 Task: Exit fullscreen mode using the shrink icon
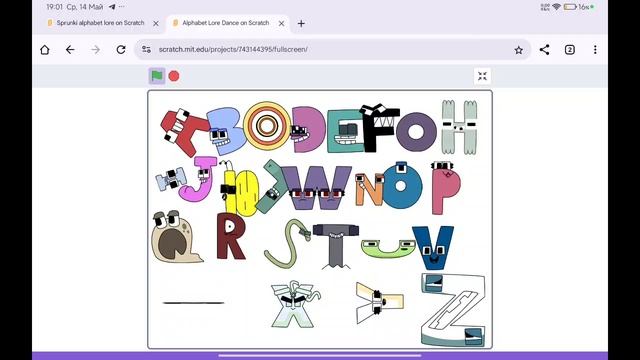click(x=482, y=76)
